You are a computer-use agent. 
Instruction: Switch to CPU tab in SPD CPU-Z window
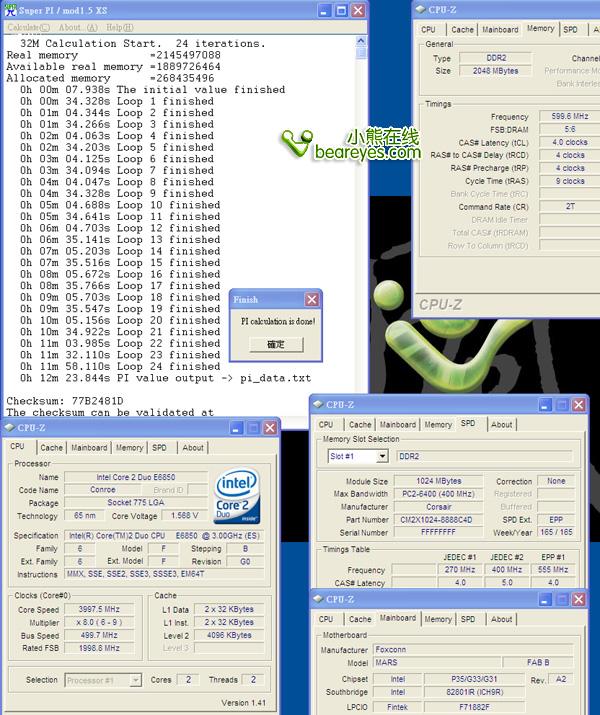326,425
